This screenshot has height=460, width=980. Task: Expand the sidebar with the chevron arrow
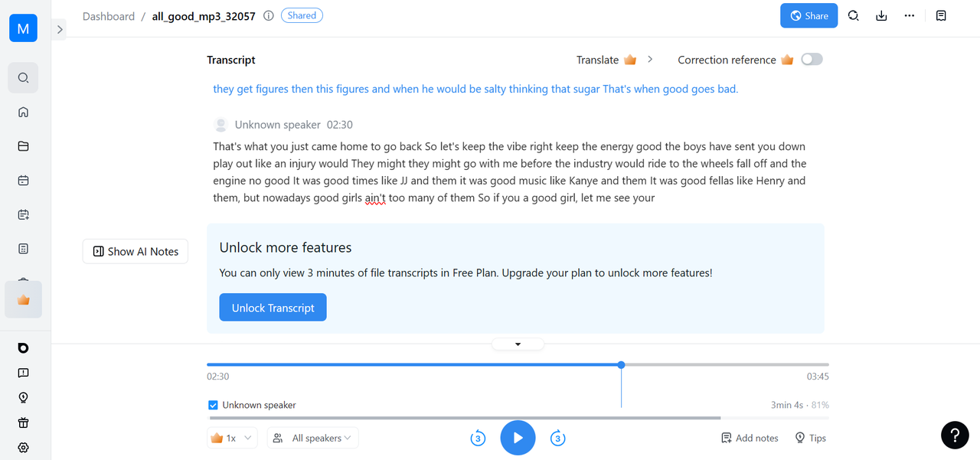(60, 29)
